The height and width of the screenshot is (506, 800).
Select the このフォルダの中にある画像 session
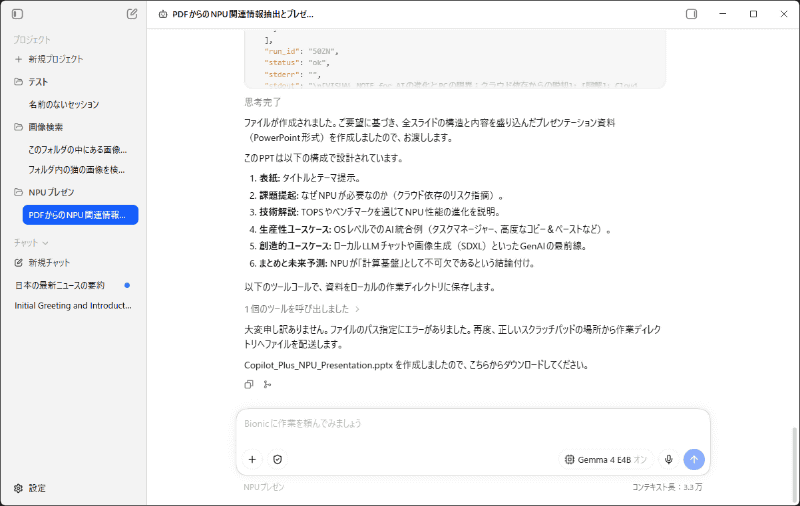[x=80, y=149]
